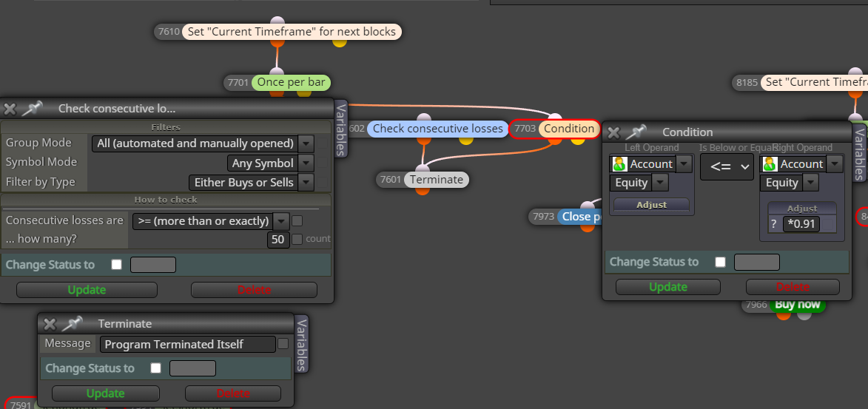Toggle Change Status checkbox in Condition panel
This screenshot has width=868, height=409.
(720, 262)
